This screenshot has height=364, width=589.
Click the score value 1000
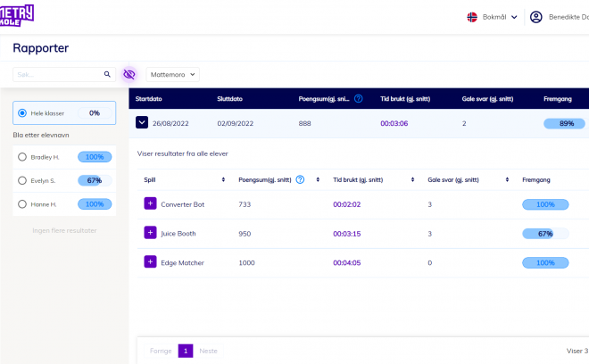pos(246,262)
